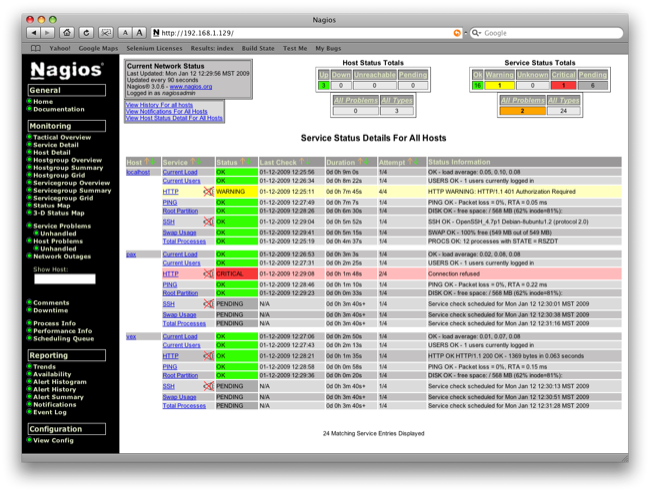Open Scheduling Queue in the sidebar

[63, 339]
